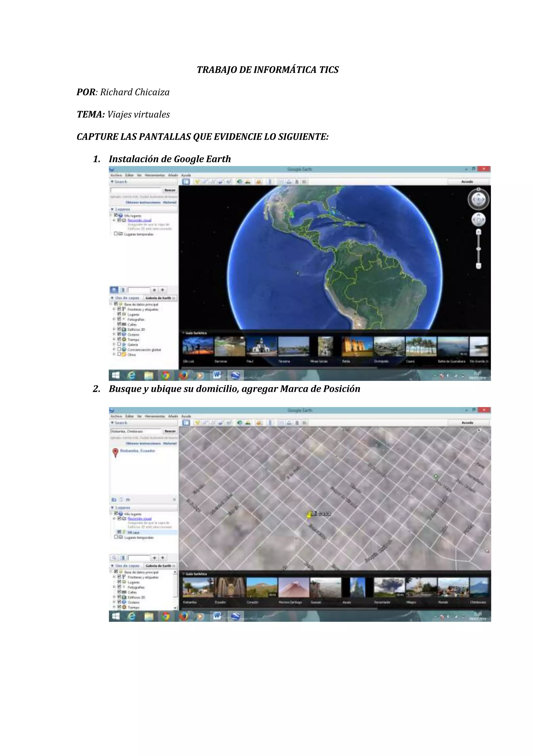Click the ruler icon in the upper screenshot toolbar
This screenshot has height=756, width=535.
coord(270,181)
